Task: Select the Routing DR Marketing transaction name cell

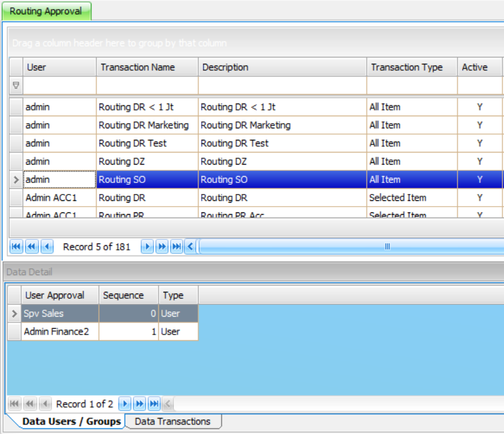Action: pos(147,125)
